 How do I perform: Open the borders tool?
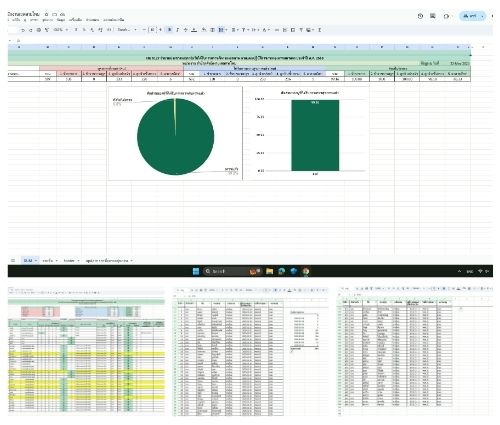(x=212, y=30)
